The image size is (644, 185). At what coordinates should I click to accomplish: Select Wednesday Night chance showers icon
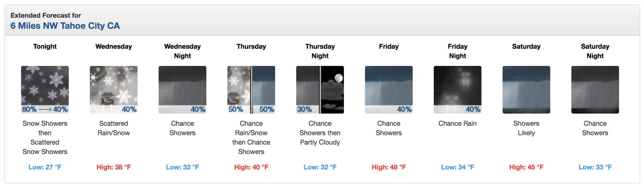(182, 90)
